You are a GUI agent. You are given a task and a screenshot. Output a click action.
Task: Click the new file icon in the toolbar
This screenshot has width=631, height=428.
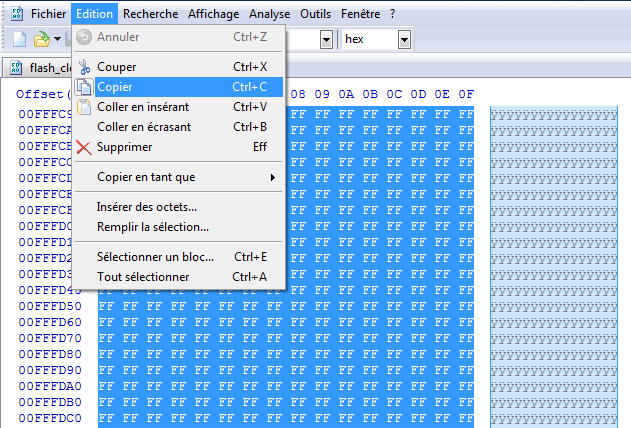pyautogui.click(x=19, y=39)
